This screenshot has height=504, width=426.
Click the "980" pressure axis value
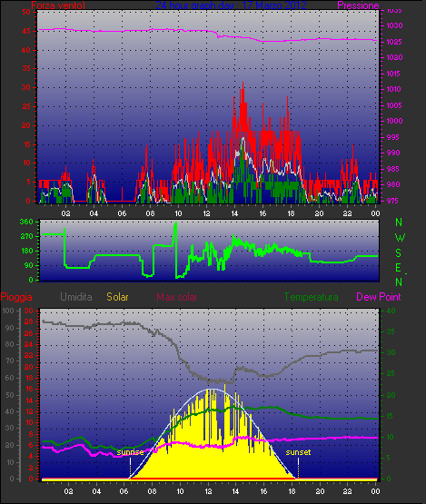coord(393,185)
